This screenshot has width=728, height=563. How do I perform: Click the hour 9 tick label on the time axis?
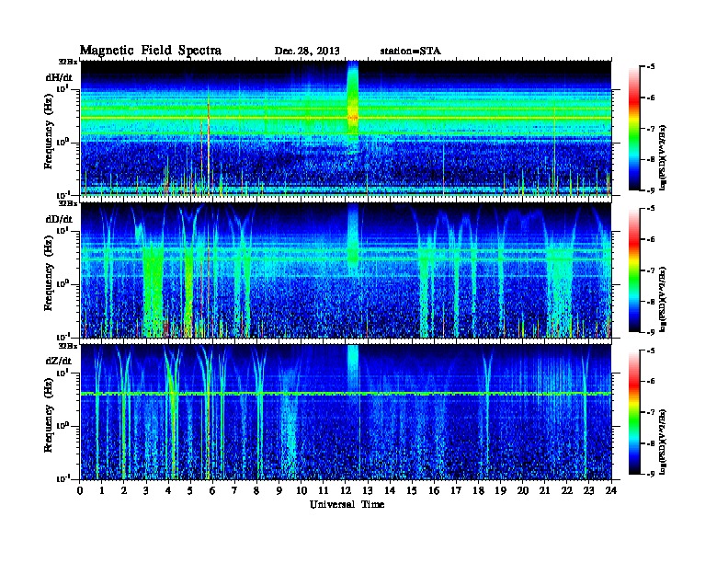click(x=279, y=490)
